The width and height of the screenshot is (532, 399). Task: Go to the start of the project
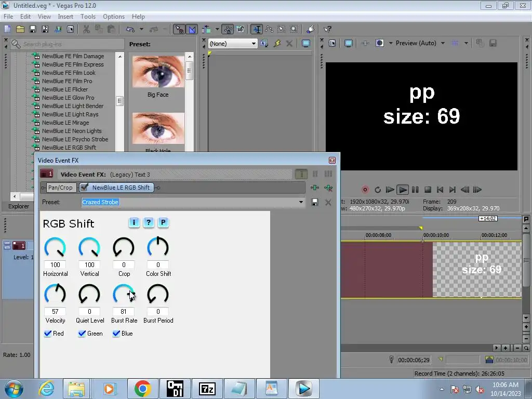point(440,190)
